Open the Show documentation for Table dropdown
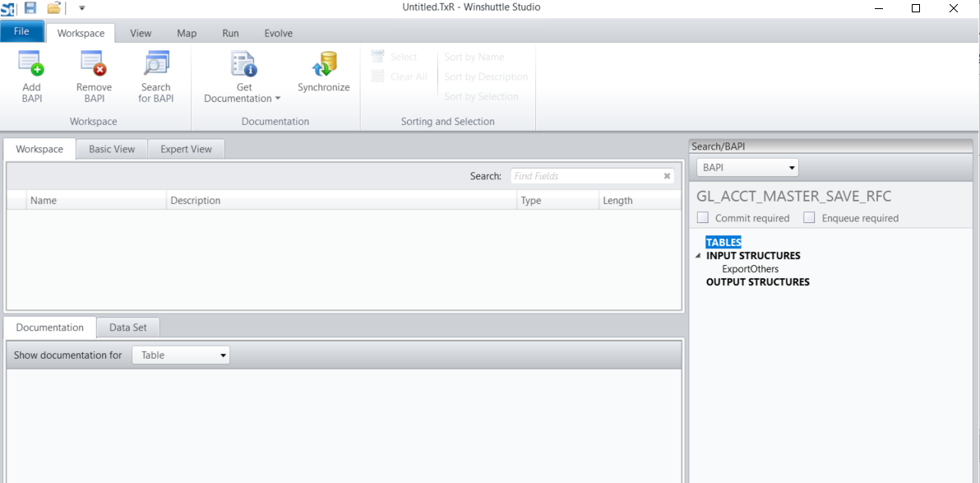This screenshot has width=980, height=483. coord(181,355)
